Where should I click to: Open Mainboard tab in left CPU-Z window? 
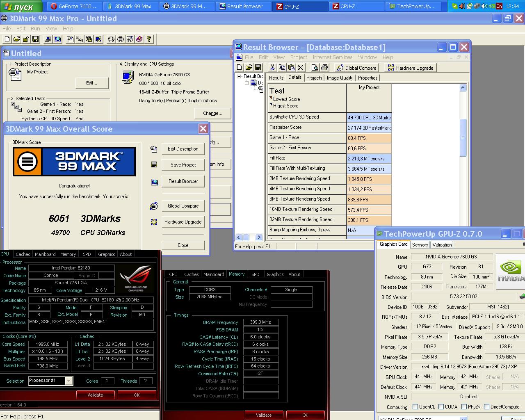(x=45, y=254)
